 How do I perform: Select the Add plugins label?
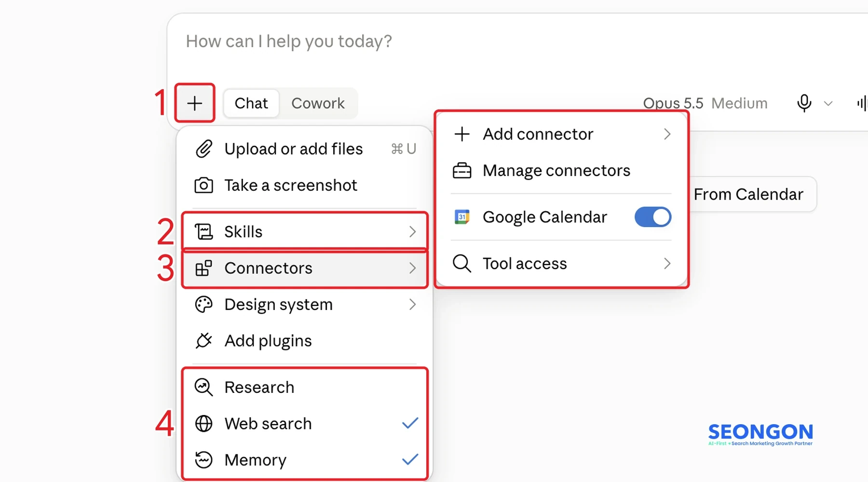tap(268, 341)
